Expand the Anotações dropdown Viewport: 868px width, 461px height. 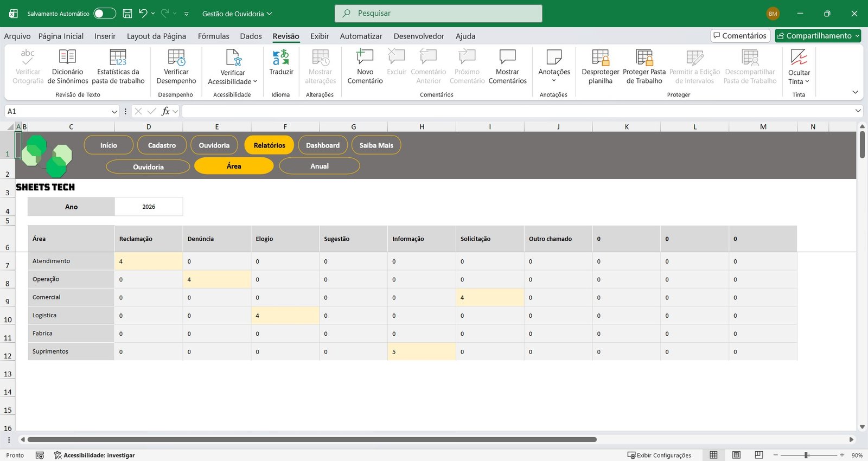tap(554, 81)
